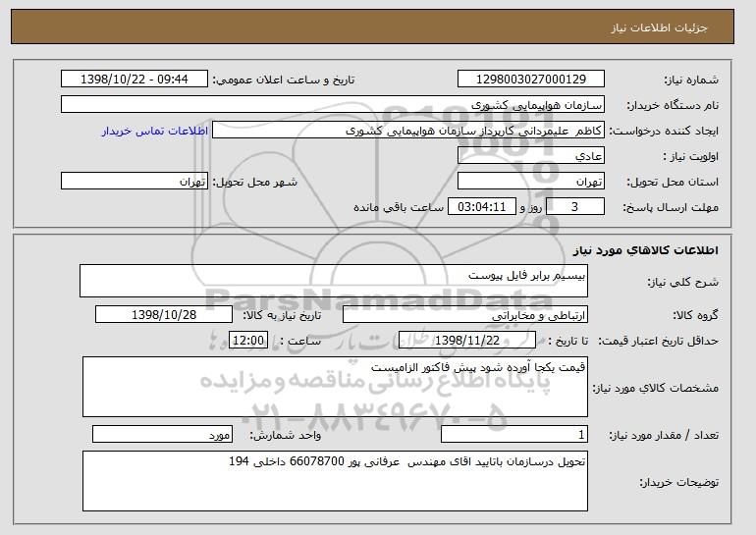
Task: Click the public announcement date field 1398/10/22 - 09:44
Action: coord(135,80)
